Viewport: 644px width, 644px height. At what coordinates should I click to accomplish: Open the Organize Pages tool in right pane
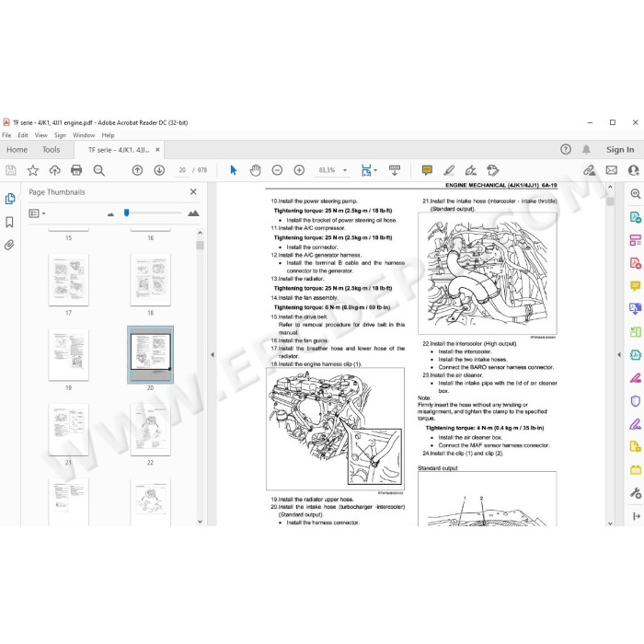[x=636, y=240]
